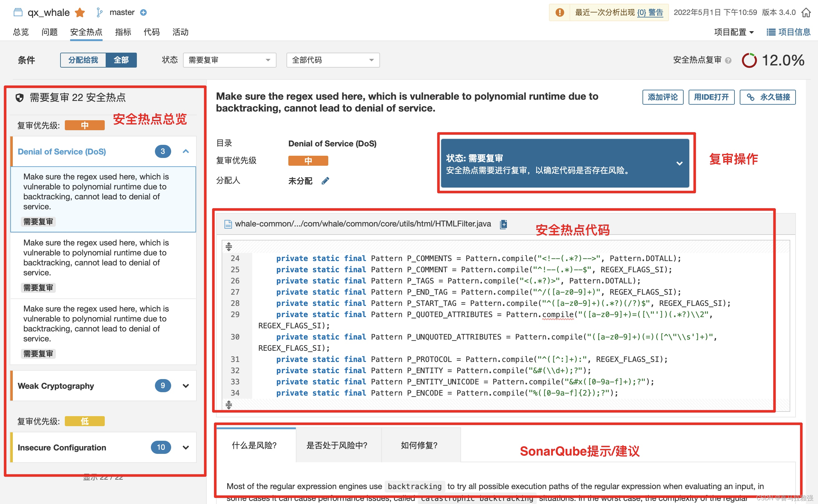Open the 安全热点 tab

86,32
